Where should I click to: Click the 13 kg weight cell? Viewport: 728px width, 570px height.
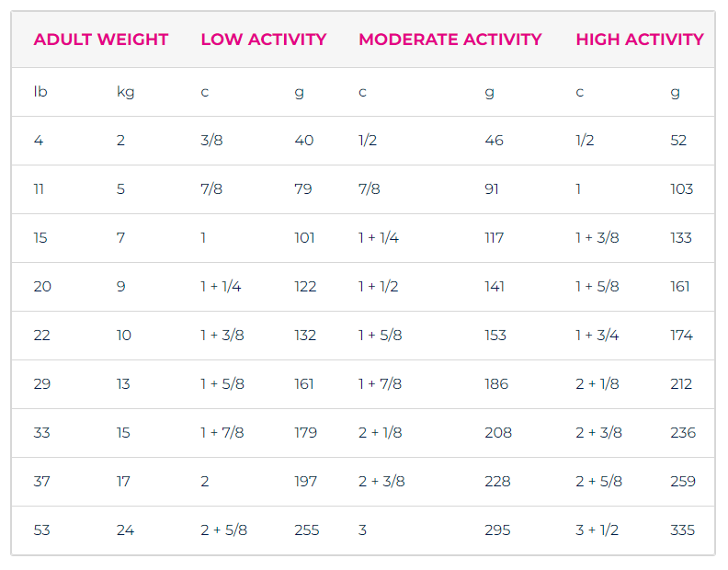point(123,384)
